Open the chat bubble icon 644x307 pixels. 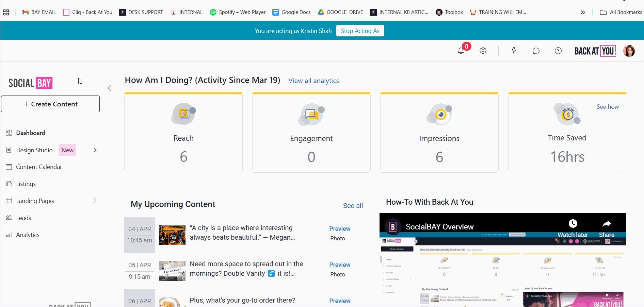pos(536,51)
